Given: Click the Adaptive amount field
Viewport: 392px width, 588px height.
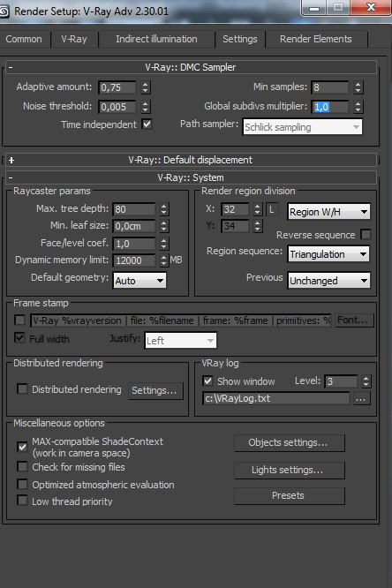Looking at the screenshot, I should (117, 87).
